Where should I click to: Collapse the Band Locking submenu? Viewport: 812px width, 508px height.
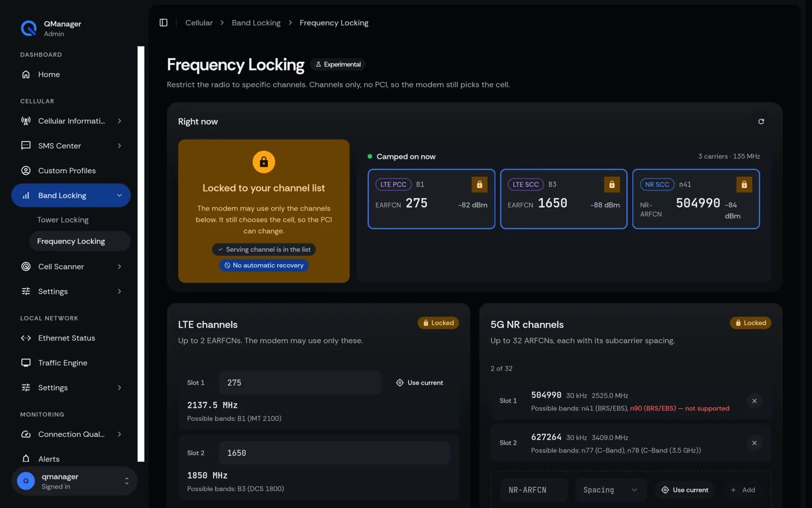coord(119,196)
